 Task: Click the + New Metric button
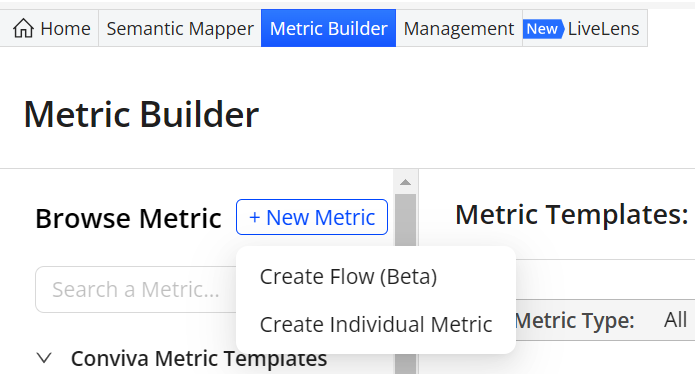point(312,217)
